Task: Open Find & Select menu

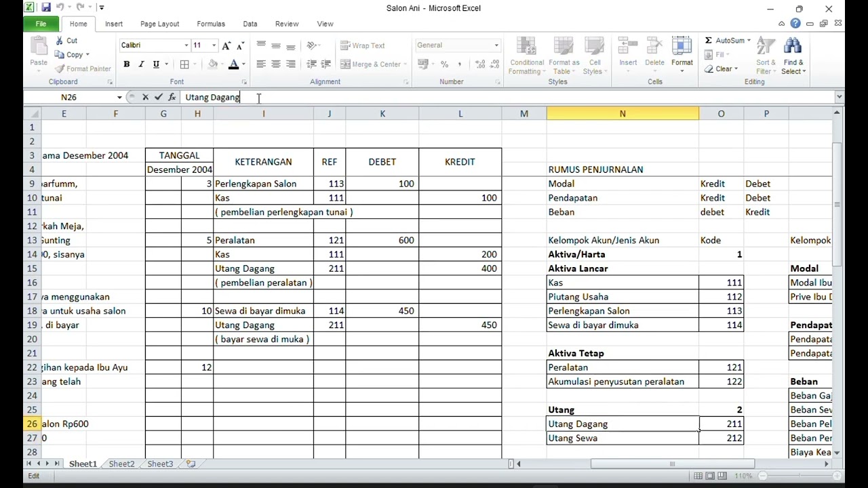Action: tap(793, 56)
